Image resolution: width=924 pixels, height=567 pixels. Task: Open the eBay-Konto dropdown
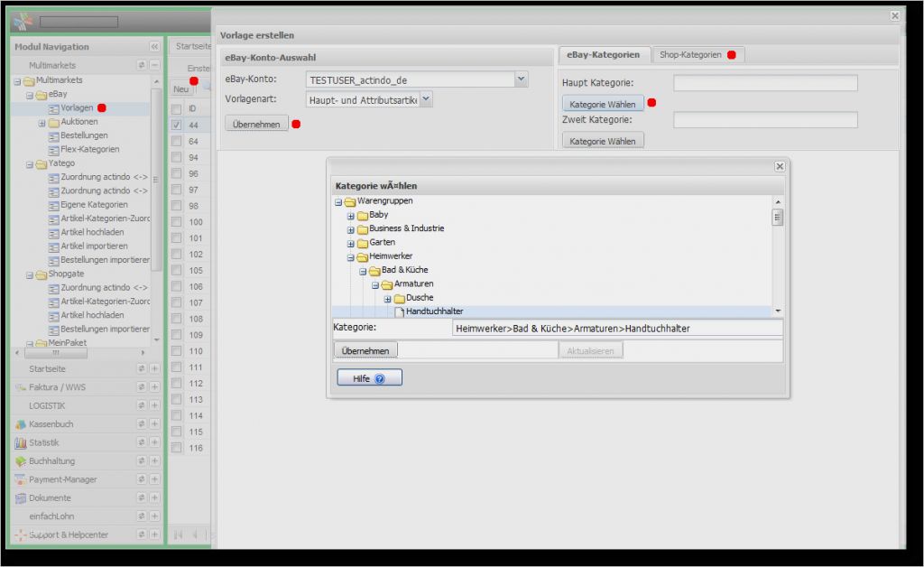click(x=521, y=79)
